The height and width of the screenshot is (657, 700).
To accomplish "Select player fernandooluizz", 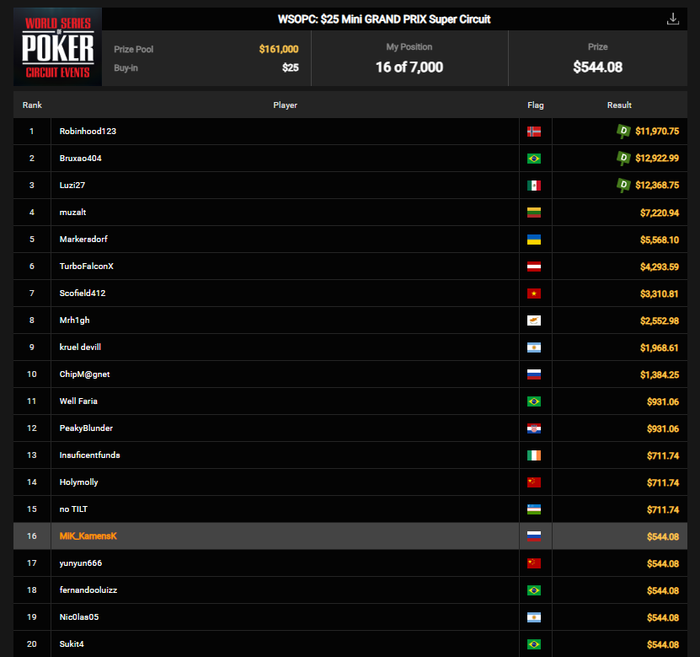I will point(88,590).
